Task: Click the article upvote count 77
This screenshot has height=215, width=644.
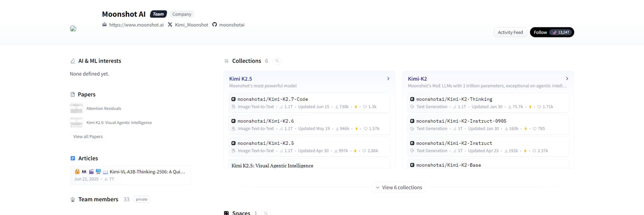Action: pyautogui.click(x=109, y=179)
